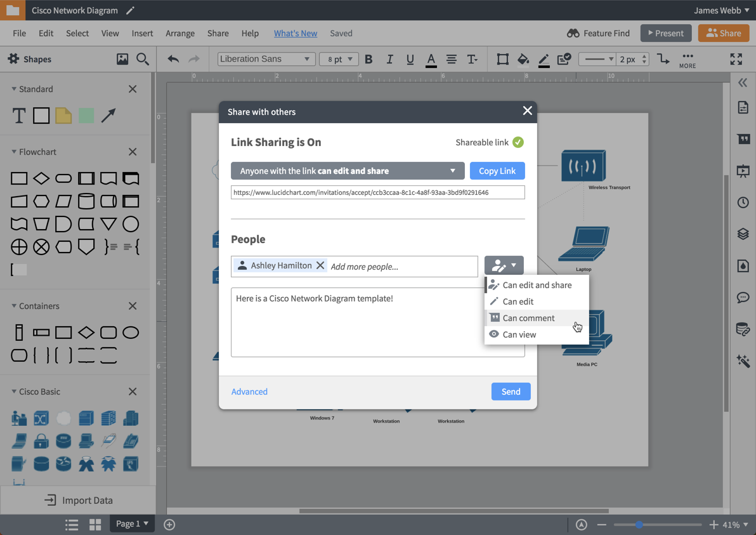The width and height of the screenshot is (756, 535).
Task: Select the Can comment permission option
Action: click(528, 318)
